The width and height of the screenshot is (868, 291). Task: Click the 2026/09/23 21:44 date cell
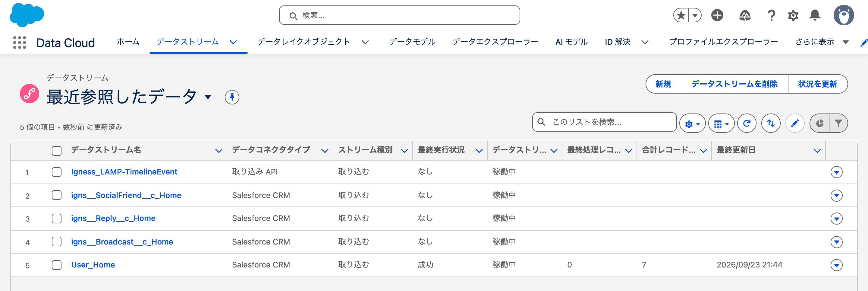pos(749,265)
